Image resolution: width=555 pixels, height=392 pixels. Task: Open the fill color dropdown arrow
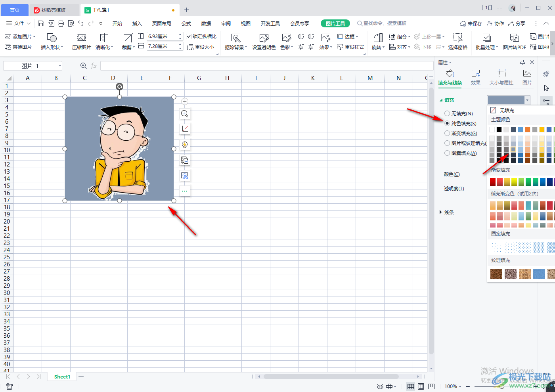click(x=527, y=100)
